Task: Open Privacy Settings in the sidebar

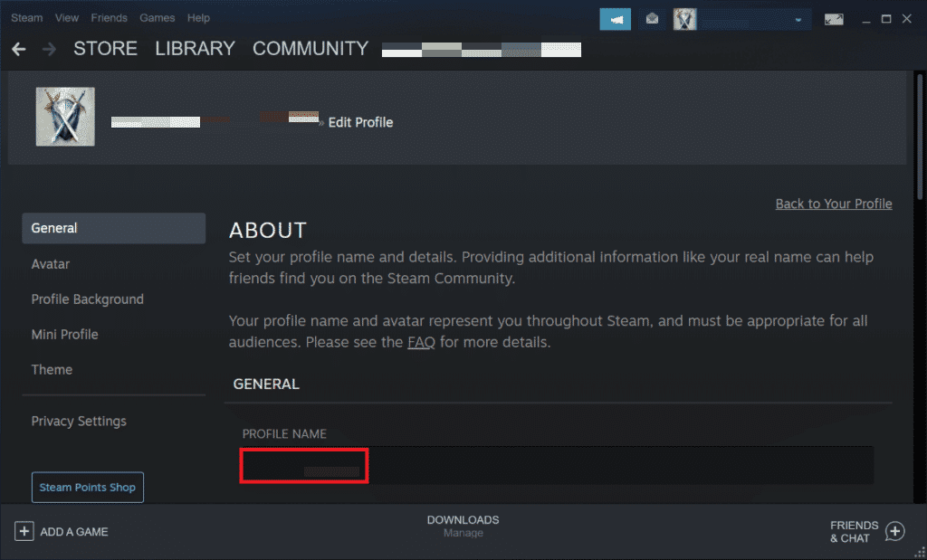Action: (79, 422)
